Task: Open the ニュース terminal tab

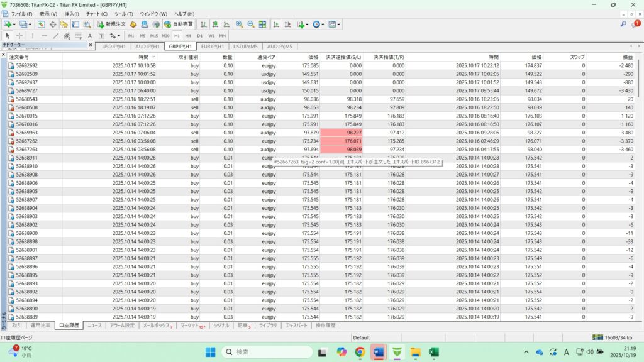Action: click(94, 326)
